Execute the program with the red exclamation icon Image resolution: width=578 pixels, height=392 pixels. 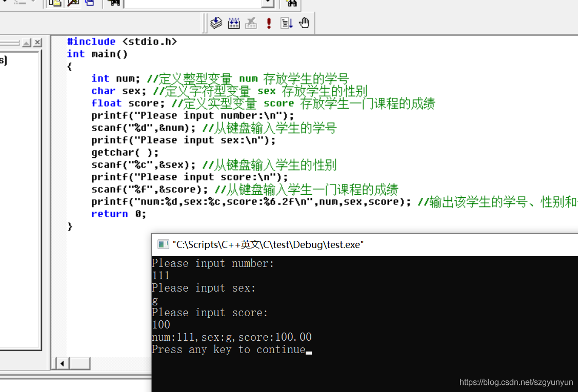click(269, 23)
